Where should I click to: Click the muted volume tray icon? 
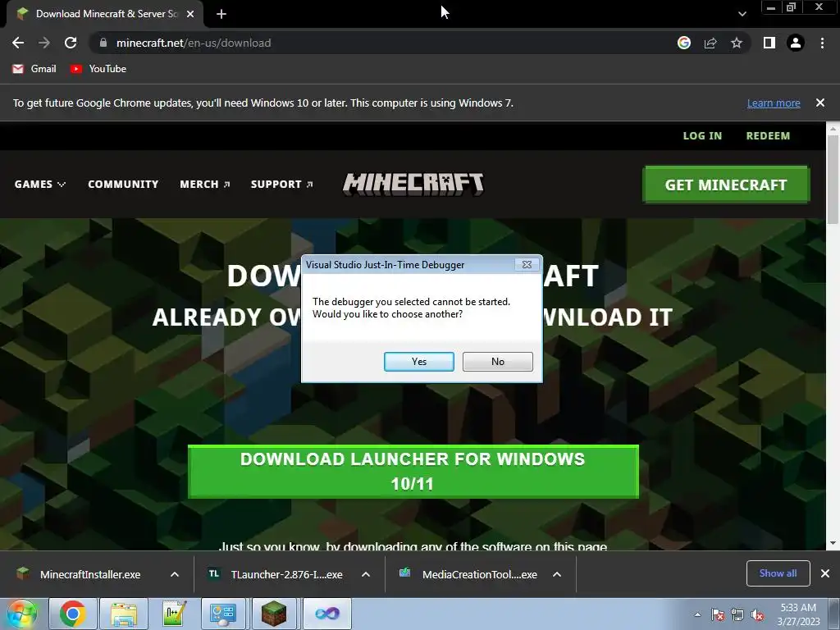coord(757,614)
